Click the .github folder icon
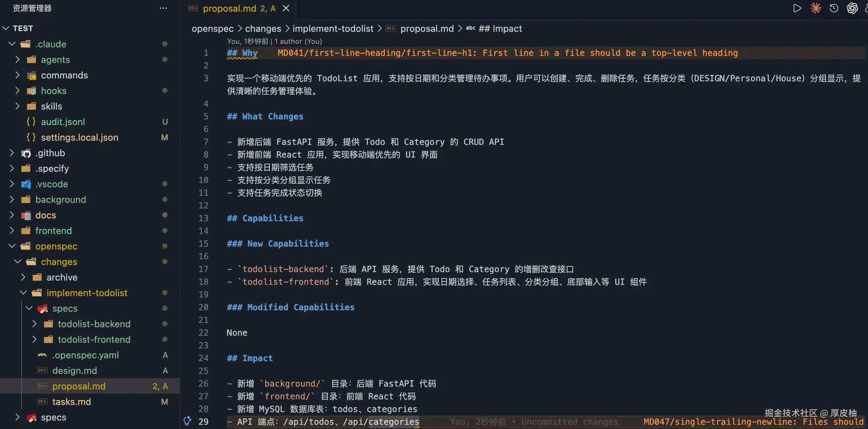 (26, 153)
